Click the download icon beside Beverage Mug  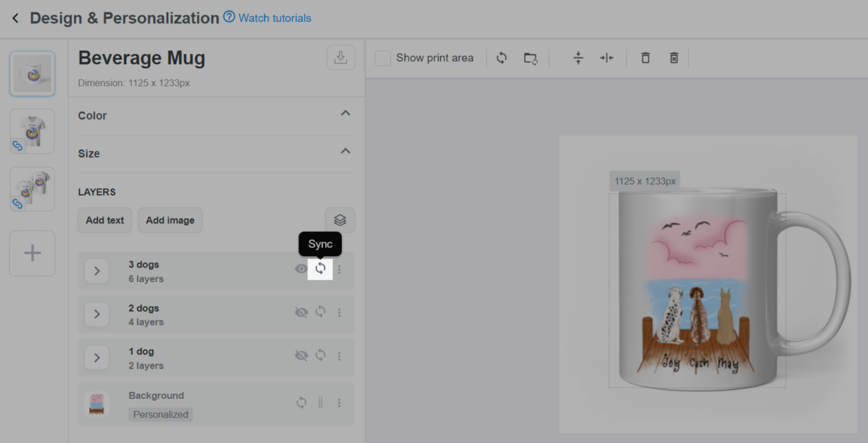tap(341, 57)
